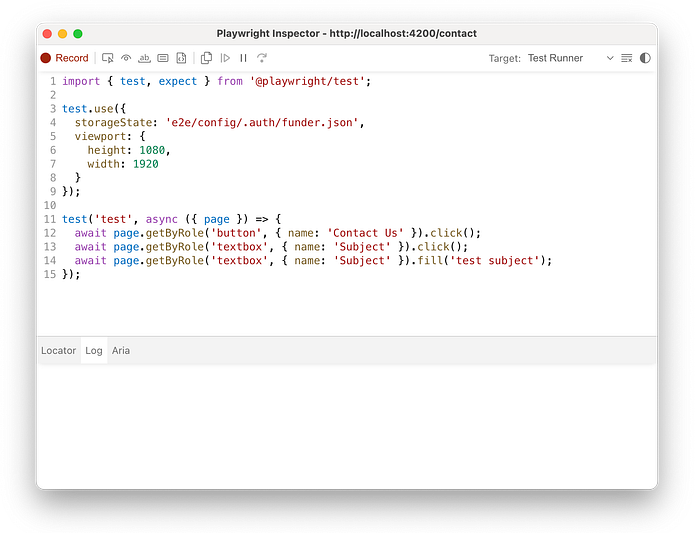Resume script with the play icon
The width and height of the screenshot is (700, 533).
click(x=225, y=58)
